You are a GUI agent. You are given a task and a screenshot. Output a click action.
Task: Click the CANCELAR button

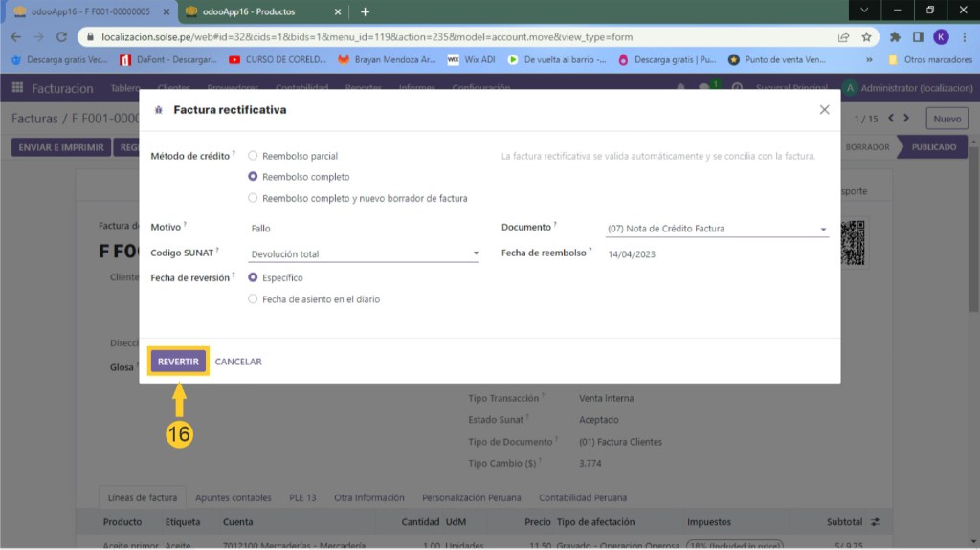click(x=238, y=362)
